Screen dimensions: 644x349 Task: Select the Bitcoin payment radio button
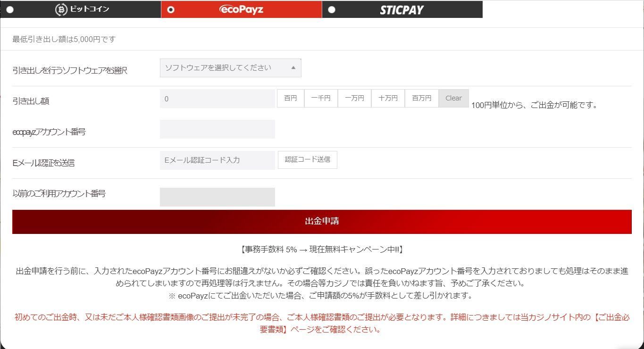pos(10,10)
